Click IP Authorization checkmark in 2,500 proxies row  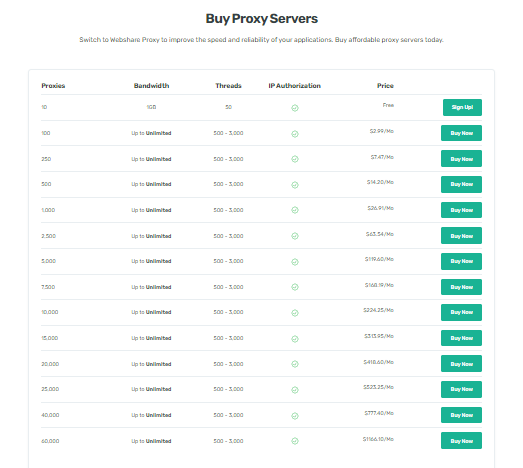point(295,236)
